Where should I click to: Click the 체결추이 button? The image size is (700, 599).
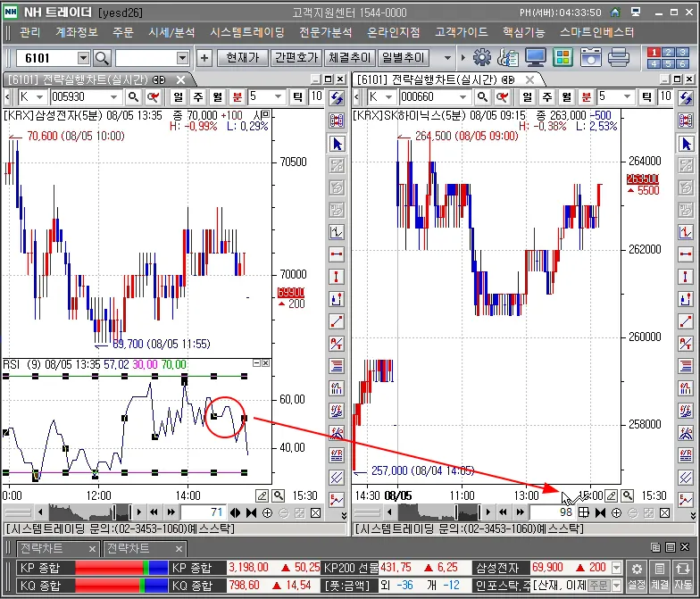[350, 57]
